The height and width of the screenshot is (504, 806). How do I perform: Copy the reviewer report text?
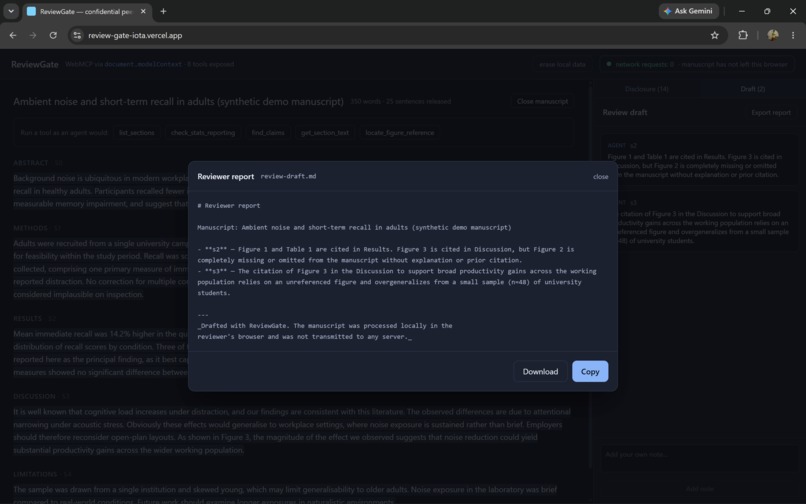tap(590, 371)
